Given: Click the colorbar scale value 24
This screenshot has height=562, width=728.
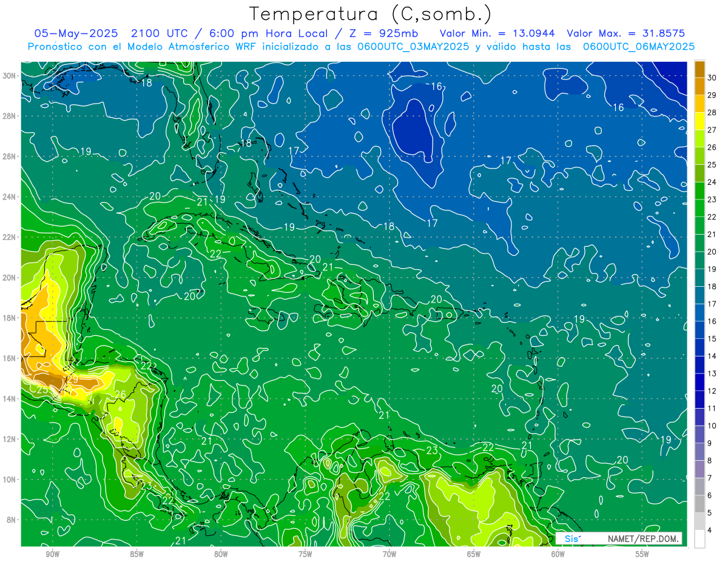Looking at the screenshot, I should [x=712, y=182].
